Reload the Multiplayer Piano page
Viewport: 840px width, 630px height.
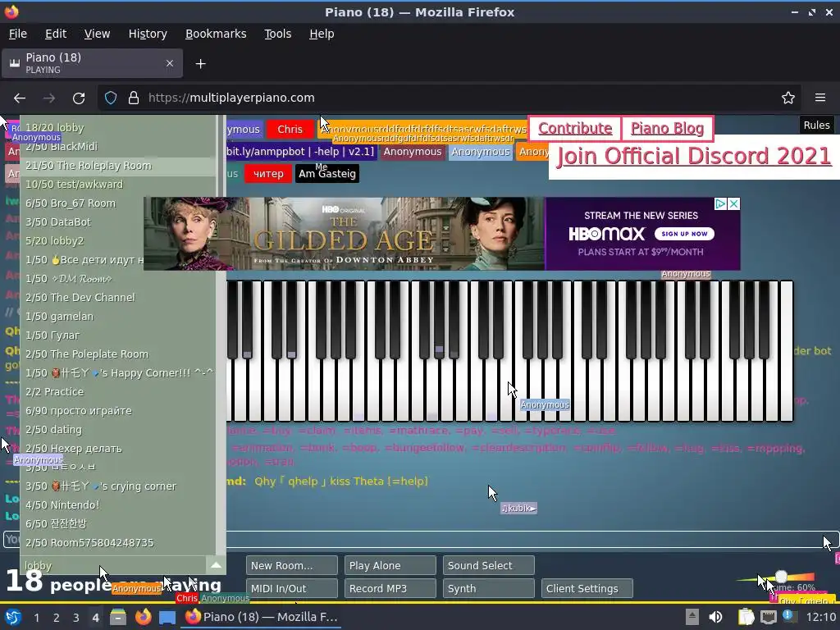(79, 98)
